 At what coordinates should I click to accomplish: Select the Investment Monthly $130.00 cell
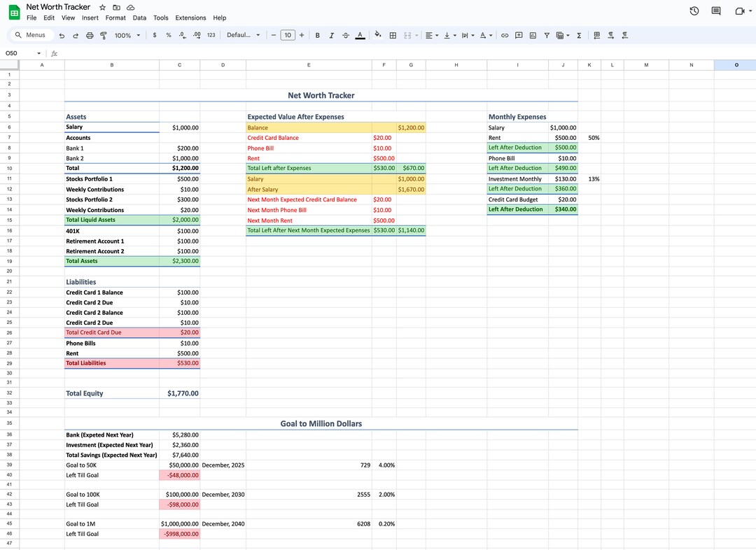[x=563, y=179]
